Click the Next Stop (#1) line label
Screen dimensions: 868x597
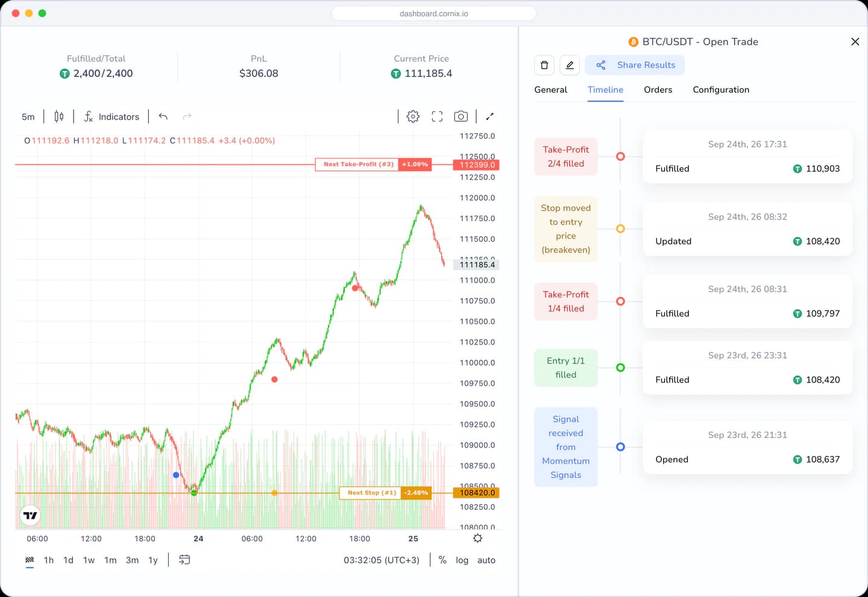(371, 493)
